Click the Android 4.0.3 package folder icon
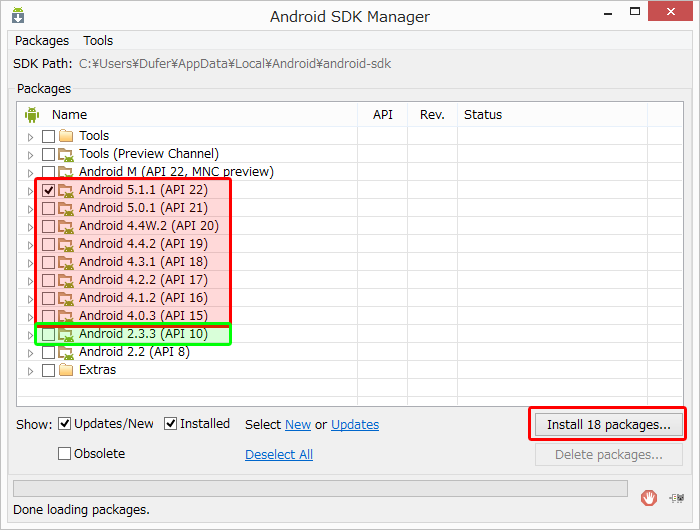This screenshot has height=530, width=700. (66, 317)
